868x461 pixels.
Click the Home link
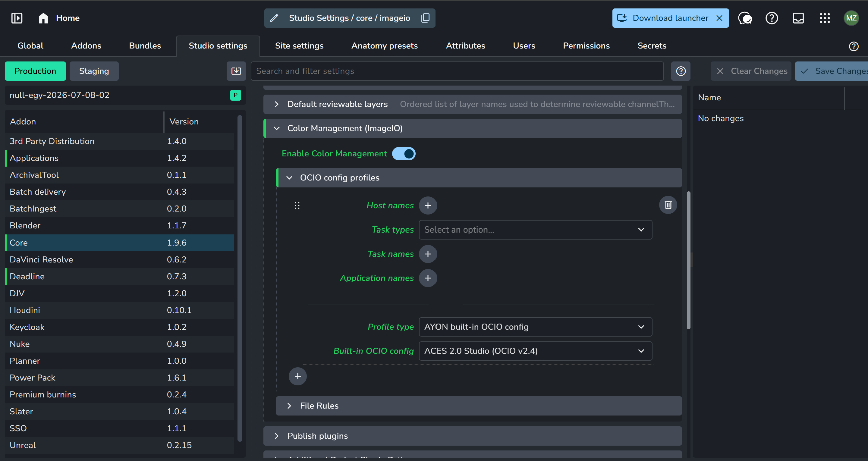pos(68,18)
